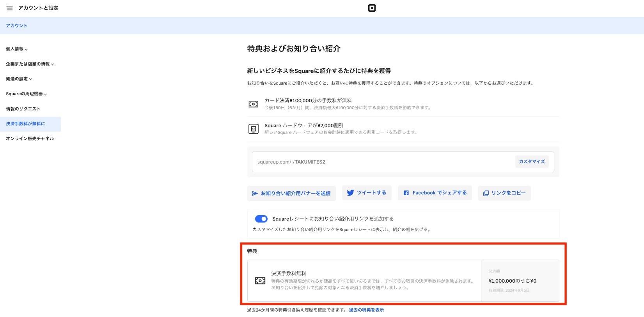Toggle Squareレシート referral link switch off
The width and height of the screenshot is (644, 317).
coord(261,219)
